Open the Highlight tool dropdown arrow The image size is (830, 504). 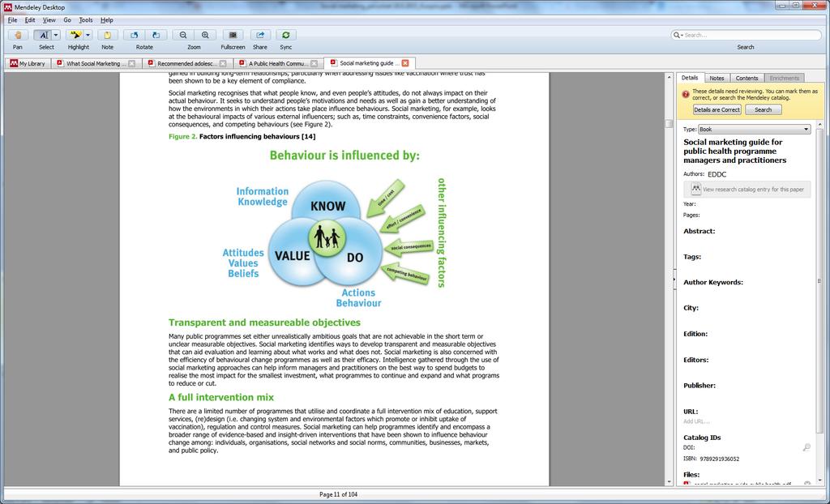[88, 35]
